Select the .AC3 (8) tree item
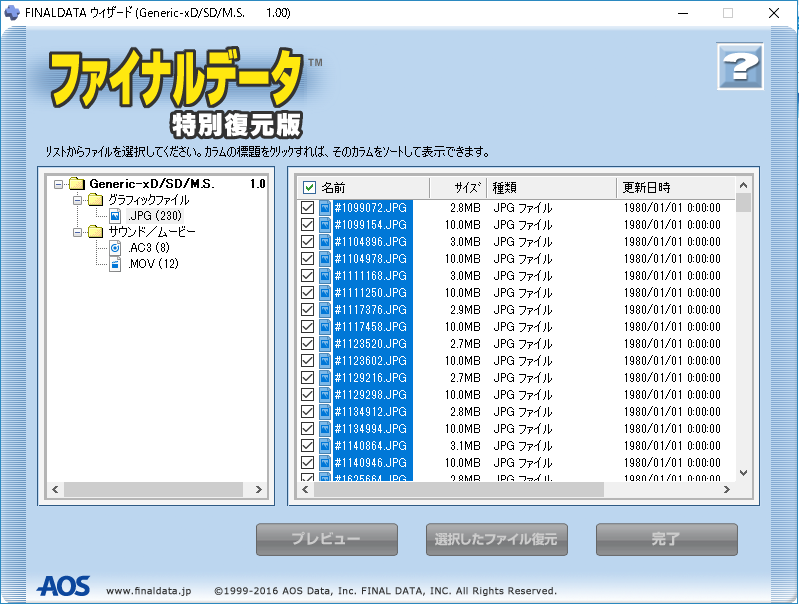799x604 pixels. tap(149, 248)
